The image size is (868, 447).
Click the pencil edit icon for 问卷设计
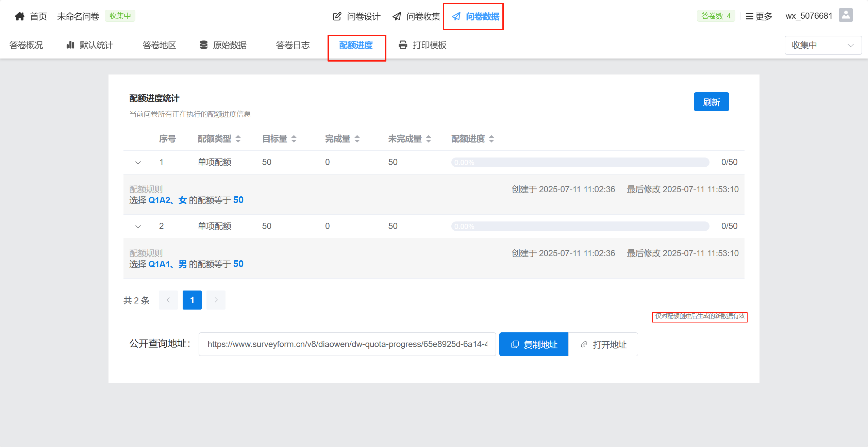337,16
